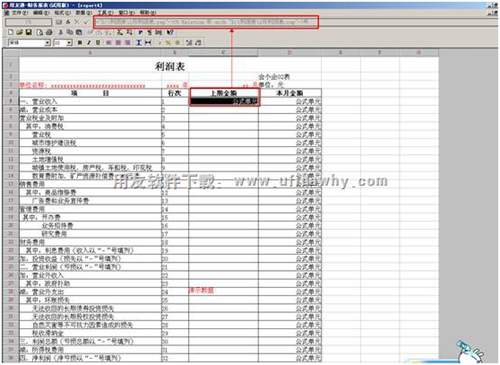
Task: Click the printer icon to print
Action: [x=49, y=32]
